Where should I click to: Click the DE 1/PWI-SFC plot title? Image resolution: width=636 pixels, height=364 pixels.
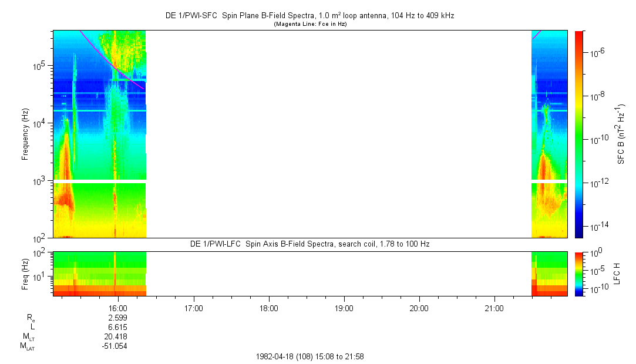(x=309, y=16)
